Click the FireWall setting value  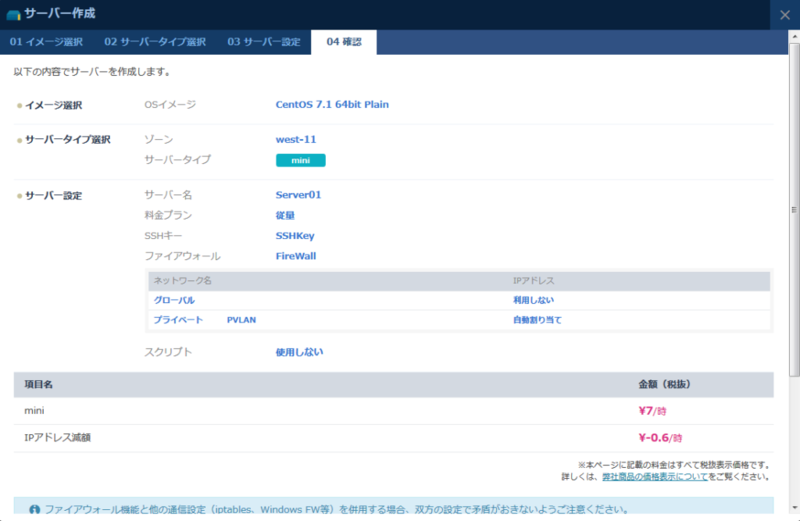296,256
